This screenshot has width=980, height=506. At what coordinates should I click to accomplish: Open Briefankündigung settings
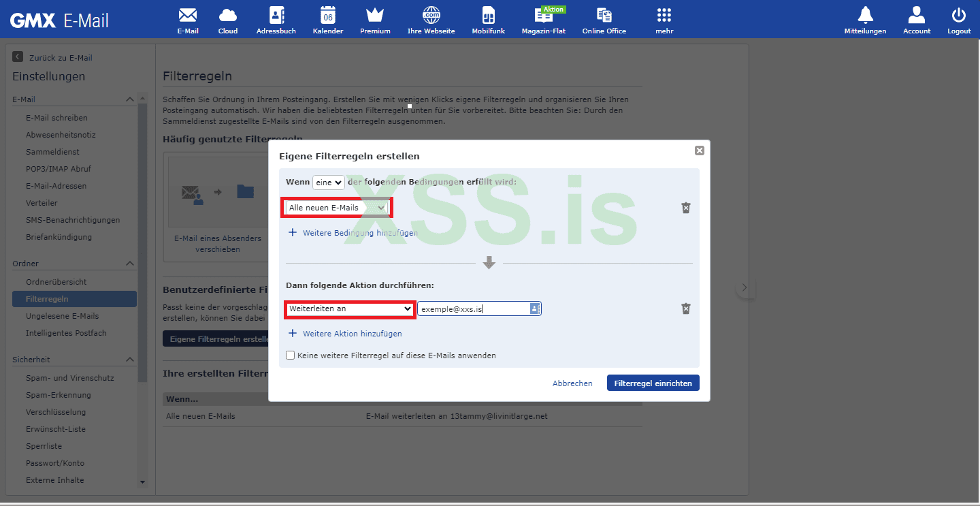(x=59, y=237)
